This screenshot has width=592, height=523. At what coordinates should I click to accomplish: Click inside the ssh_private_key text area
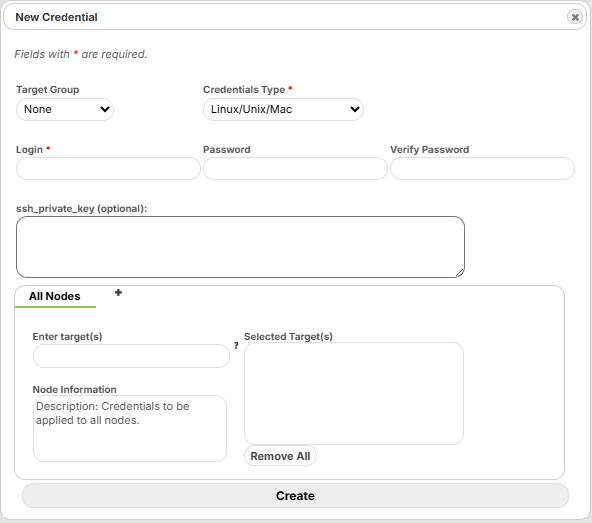click(240, 247)
